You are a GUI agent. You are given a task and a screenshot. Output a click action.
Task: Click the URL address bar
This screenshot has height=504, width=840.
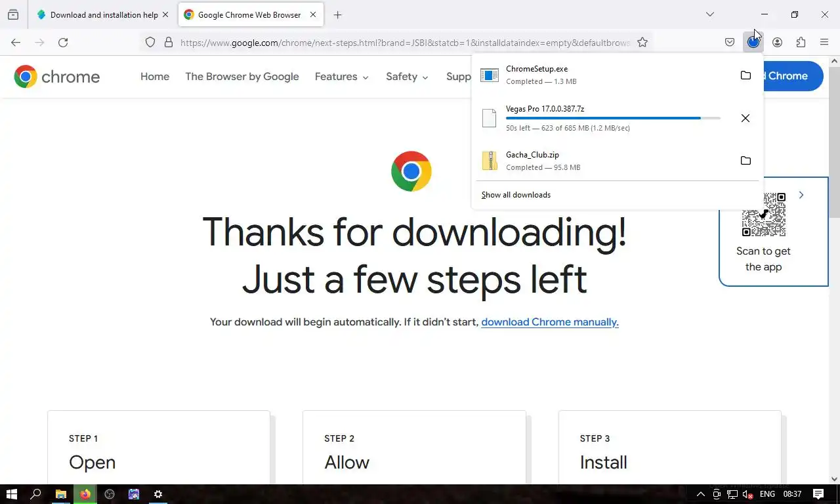pos(404,42)
